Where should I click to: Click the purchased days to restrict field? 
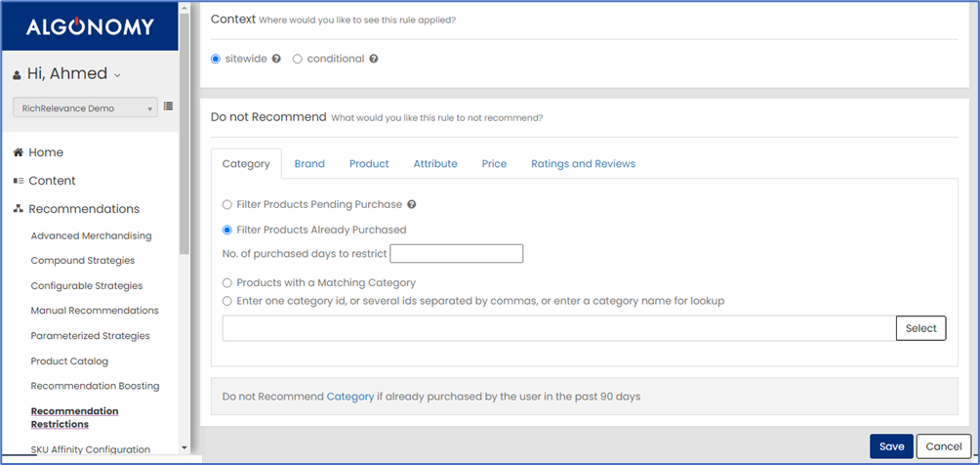(456, 254)
